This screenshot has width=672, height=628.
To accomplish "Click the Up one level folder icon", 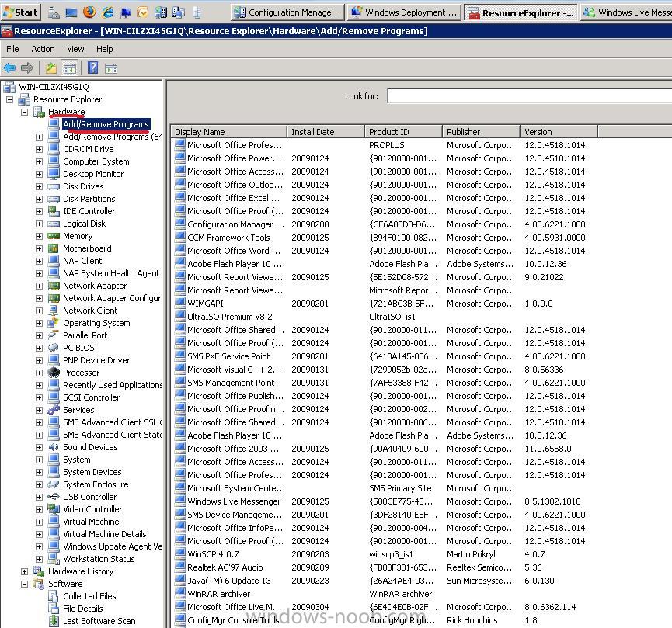I will [51, 68].
